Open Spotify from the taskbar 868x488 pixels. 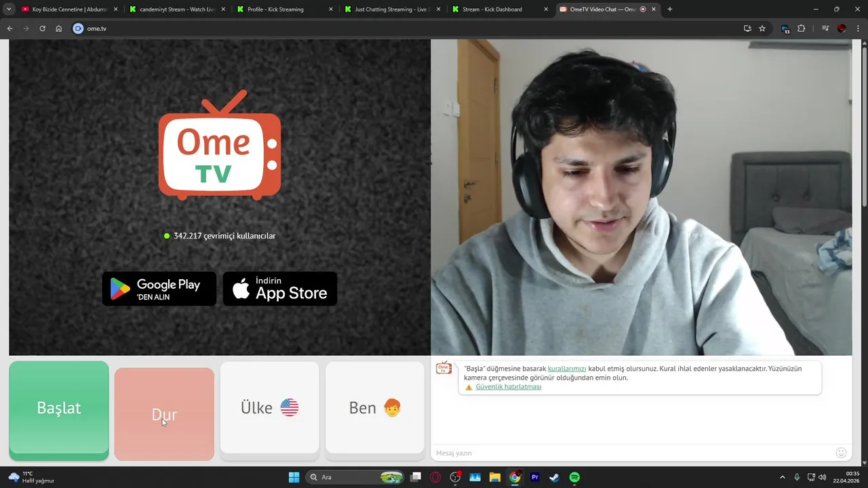coord(574,477)
